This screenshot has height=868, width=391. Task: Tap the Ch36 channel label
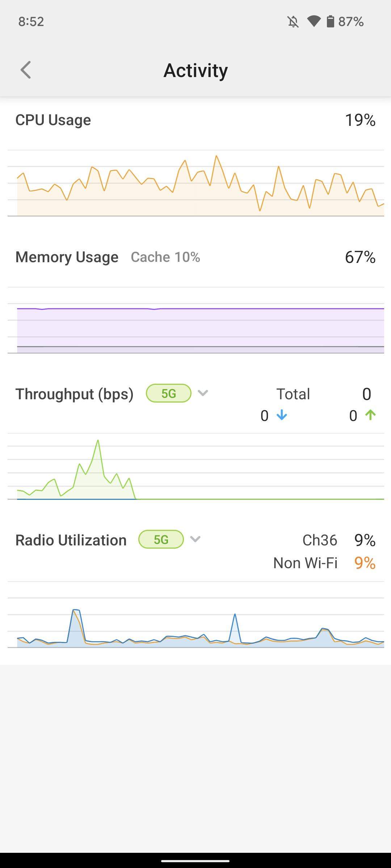coord(320,540)
